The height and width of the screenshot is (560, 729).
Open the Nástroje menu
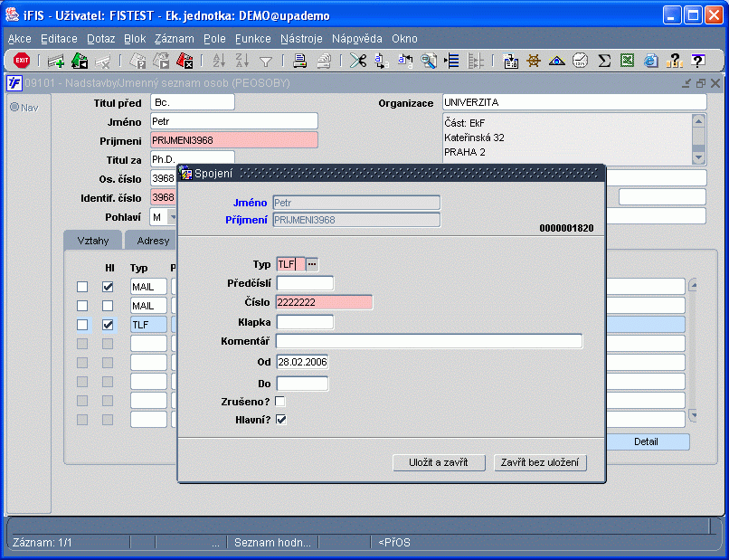pyautogui.click(x=301, y=39)
